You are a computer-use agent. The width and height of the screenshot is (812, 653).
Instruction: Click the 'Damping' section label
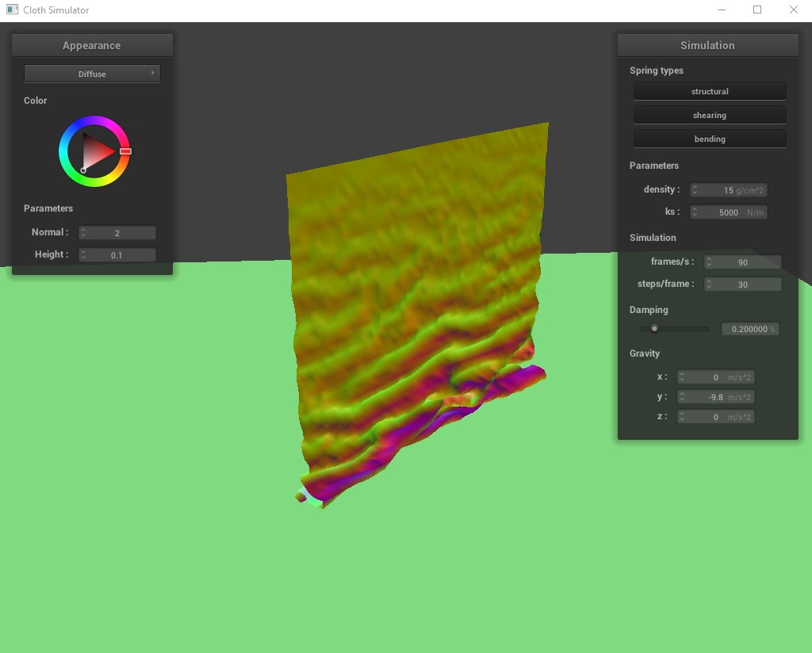(649, 310)
